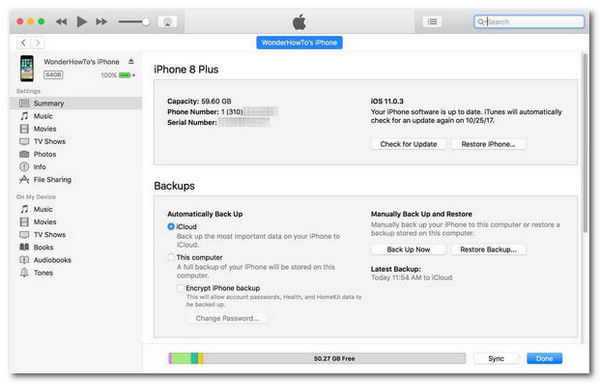The width and height of the screenshot is (600, 384).
Task: Click the Sync button
Action: 496,358
